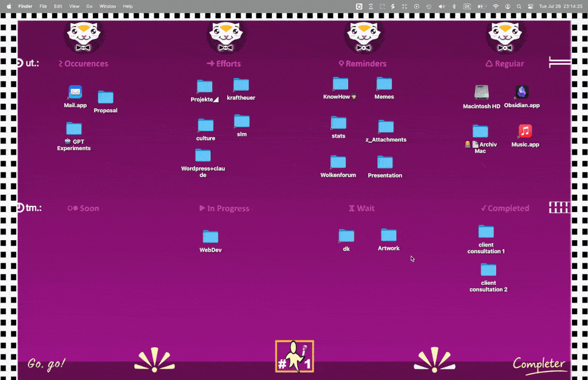Select the Archiv Mac folder
Screen dimensions: 588x380
[x=480, y=131]
